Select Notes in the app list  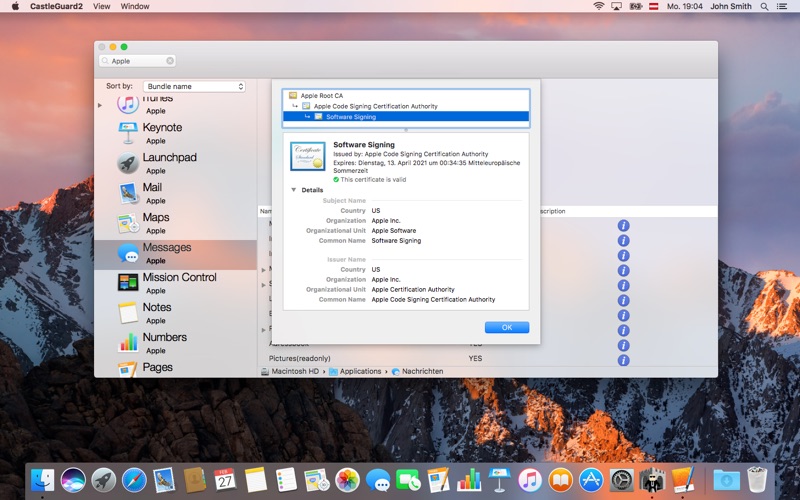[x=175, y=313]
